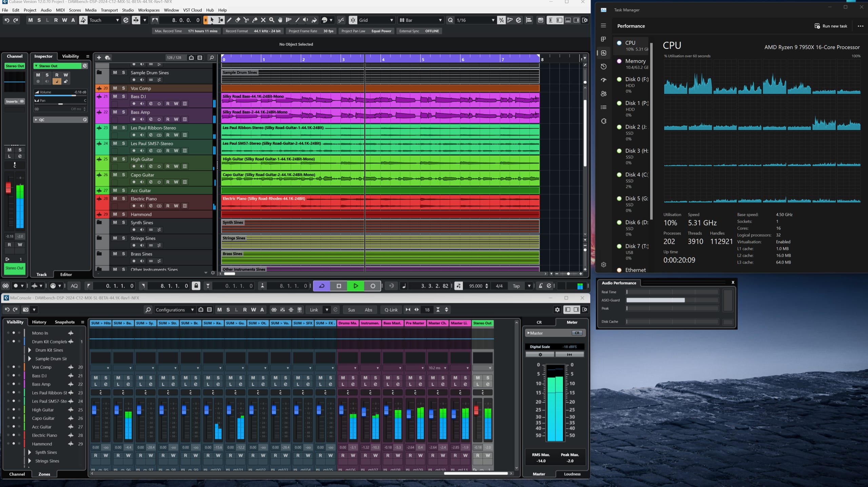Image resolution: width=868 pixels, height=487 pixels.
Task: Activate the Cycle loop button in transport
Action: point(322,286)
